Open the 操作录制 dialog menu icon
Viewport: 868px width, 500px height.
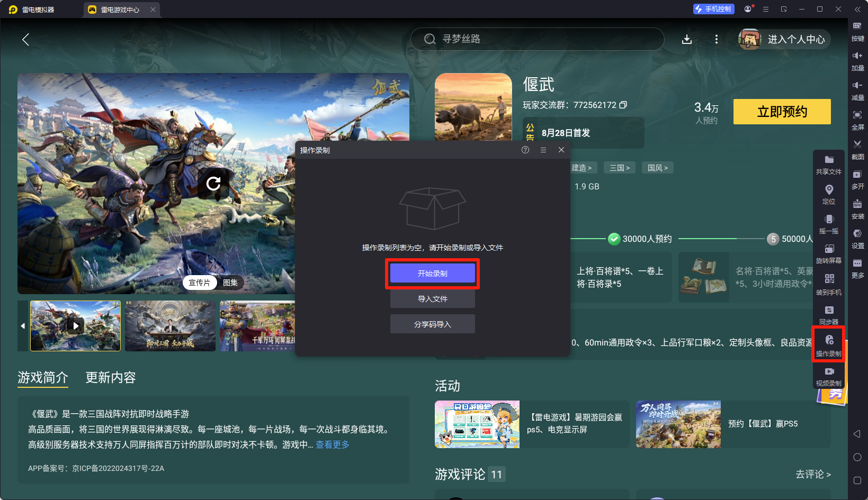[543, 150]
